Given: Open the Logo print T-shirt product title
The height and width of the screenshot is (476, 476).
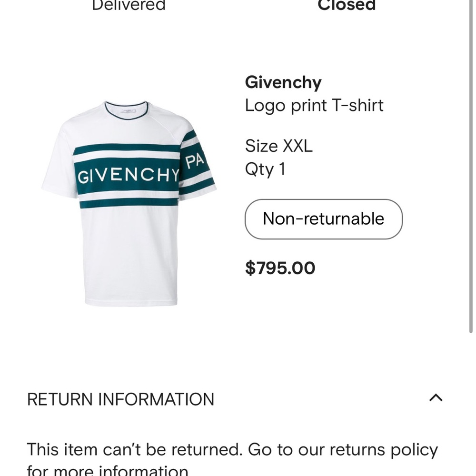Looking at the screenshot, I should pyautogui.click(x=314, y=105).
